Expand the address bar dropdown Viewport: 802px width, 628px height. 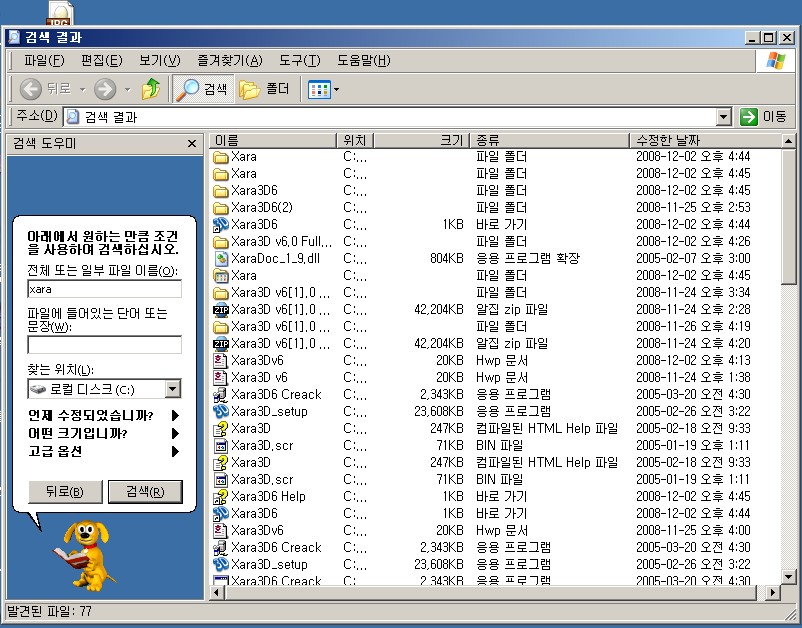point(723,117)
